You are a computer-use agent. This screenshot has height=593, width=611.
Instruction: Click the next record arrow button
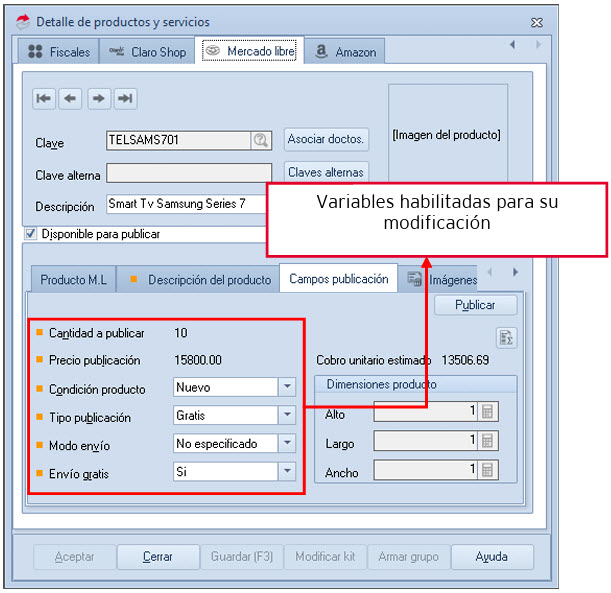(98, 98)
